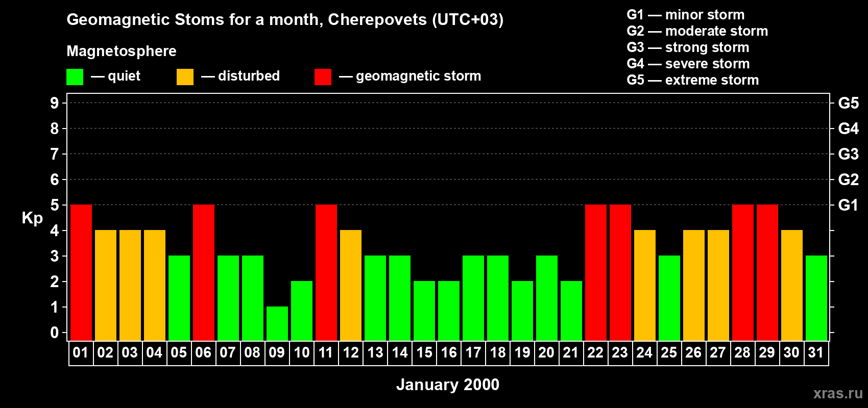This screenshot has height=408, width=868.
Task: Click the red bar for day 11
Action: click(326, 272)
